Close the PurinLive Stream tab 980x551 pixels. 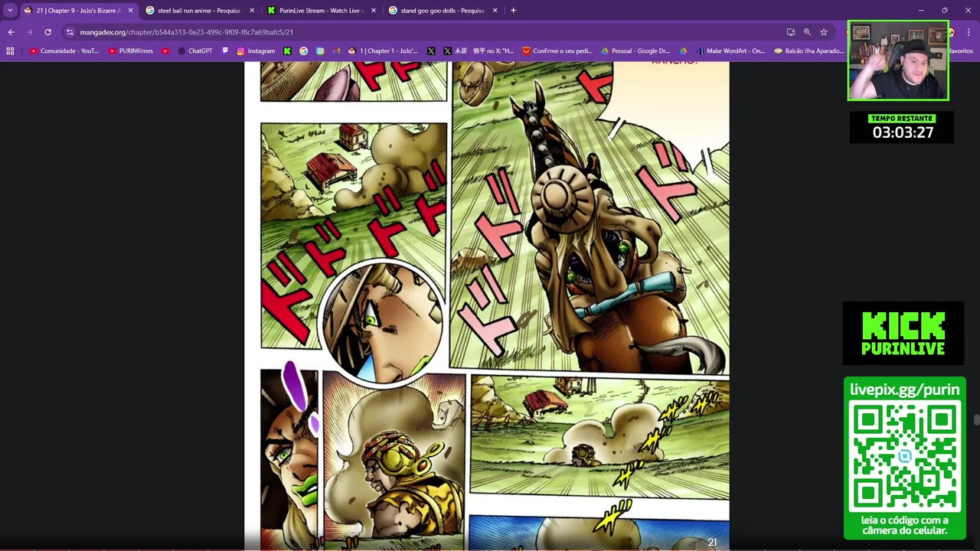pyautogui.click(x=374, y=11)
